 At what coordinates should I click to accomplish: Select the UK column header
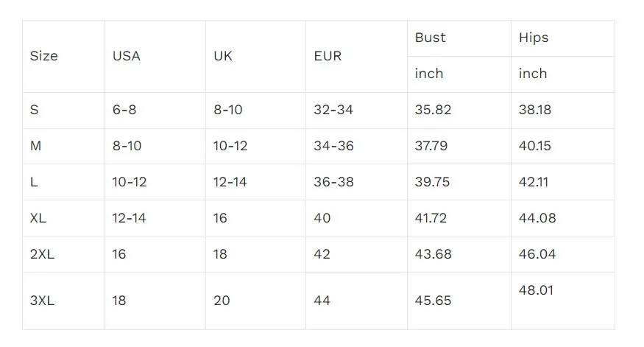coord(223,56)
